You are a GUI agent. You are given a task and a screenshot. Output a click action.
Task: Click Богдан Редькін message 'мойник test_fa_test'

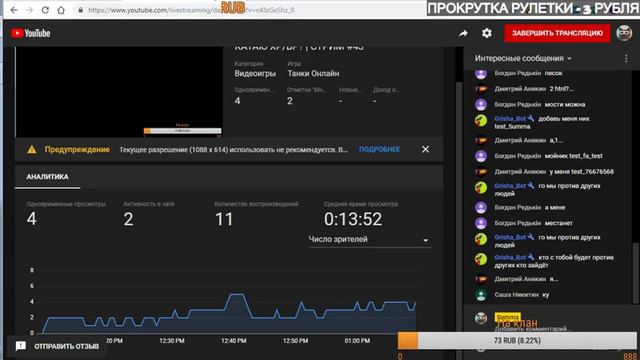(573, 156)
